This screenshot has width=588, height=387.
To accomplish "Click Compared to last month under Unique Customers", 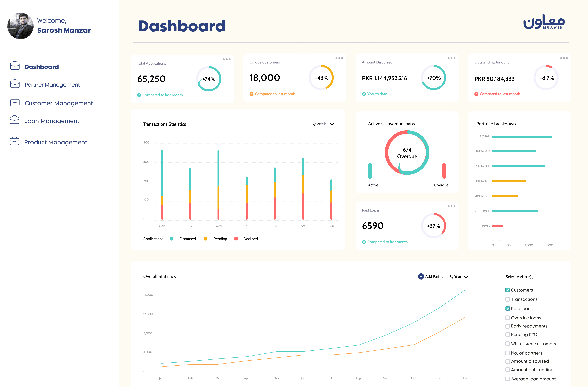I will [x=275, y=94].
